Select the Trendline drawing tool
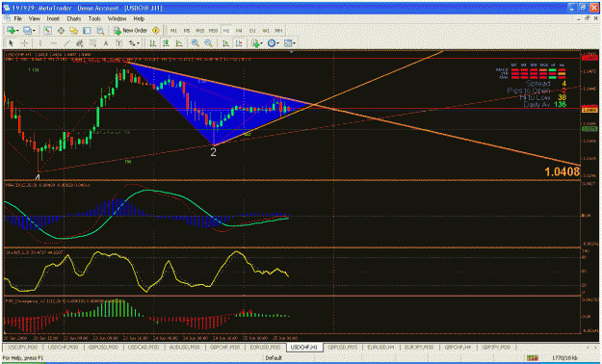This screenshot has width=602, height=364. click(x=66, y=43)
